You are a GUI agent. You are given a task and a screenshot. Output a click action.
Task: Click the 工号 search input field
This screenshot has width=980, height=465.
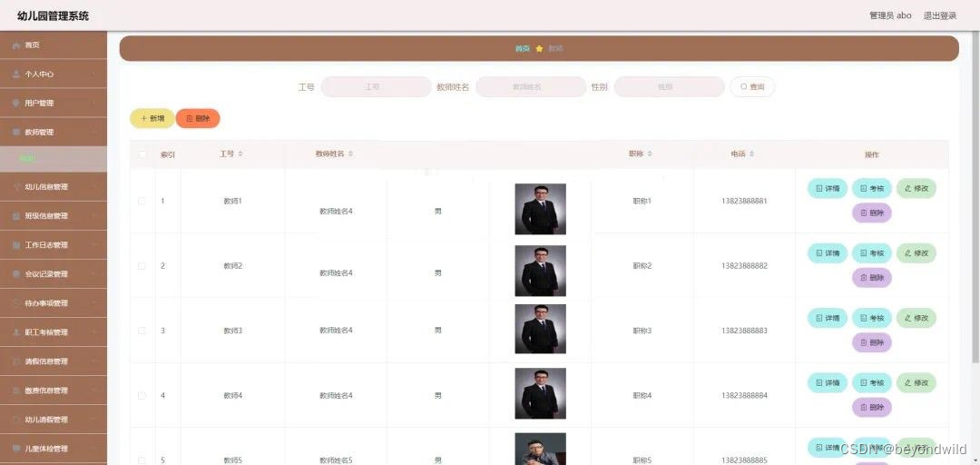377,87
